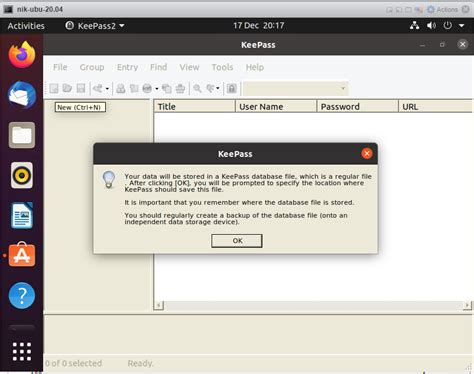Open the Find menu
Viewport: 474px width, 374px height.
(159, 67)
